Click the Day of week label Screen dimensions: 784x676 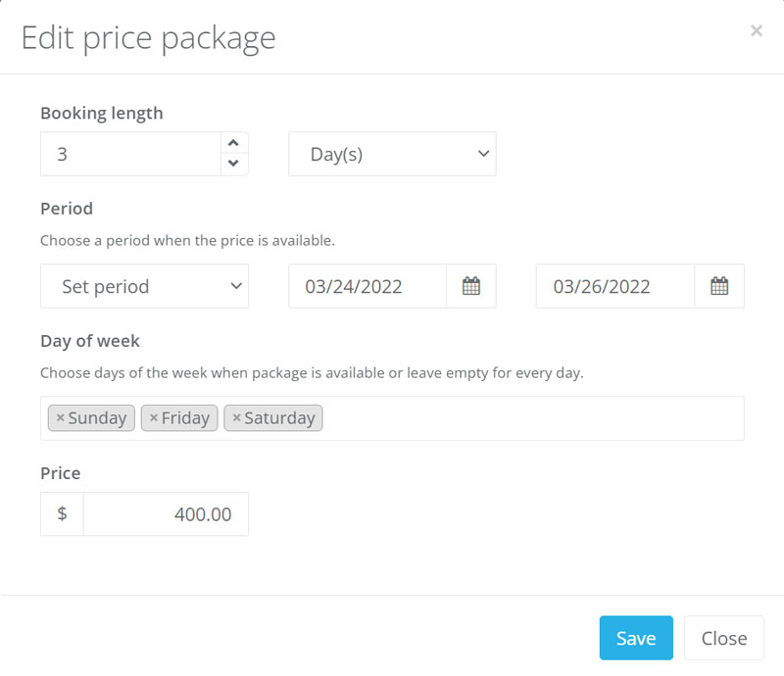[90, 341]
